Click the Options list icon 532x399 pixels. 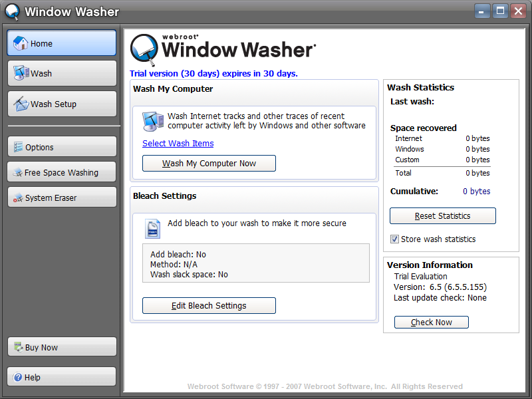18,148
